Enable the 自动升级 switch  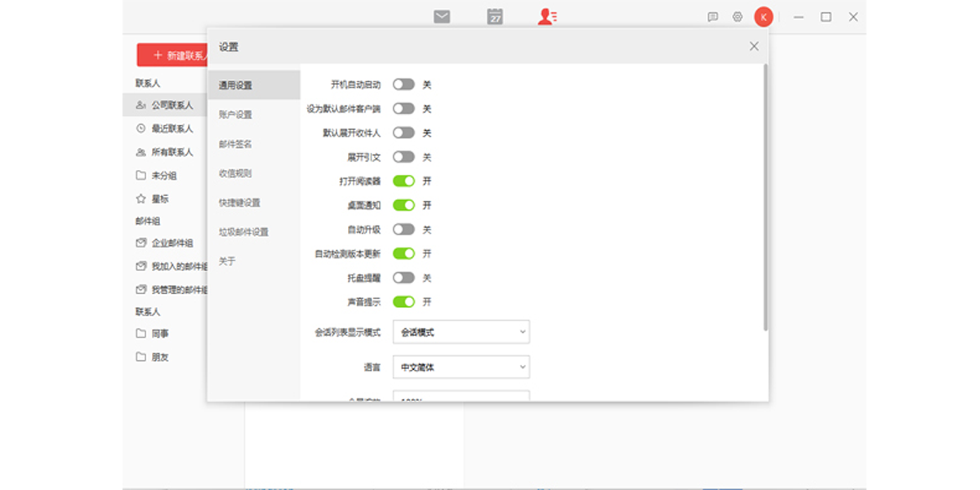[x=405, y=229]
